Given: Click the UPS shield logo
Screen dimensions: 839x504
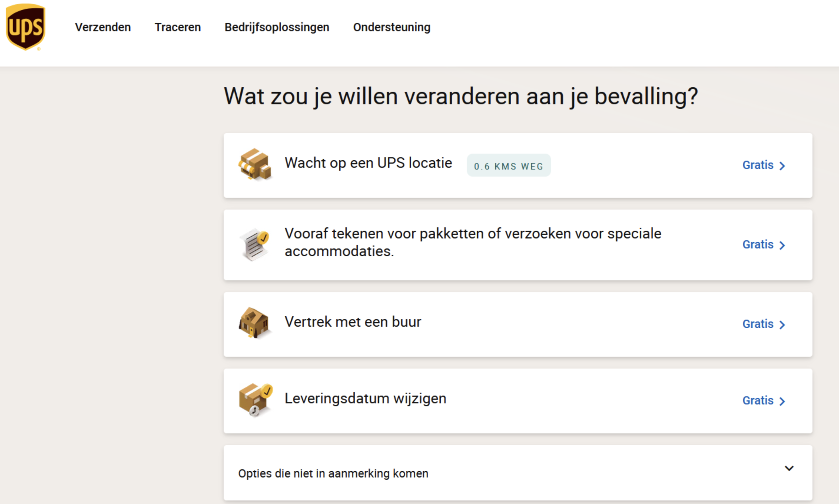Looking at the screenshot, I should point(26,27).
